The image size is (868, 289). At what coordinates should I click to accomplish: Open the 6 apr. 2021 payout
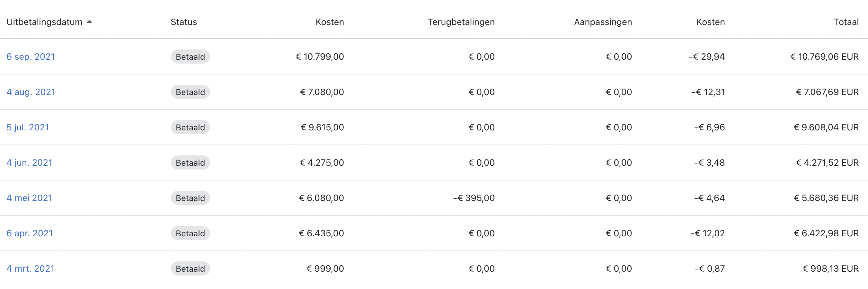point(30,233)
